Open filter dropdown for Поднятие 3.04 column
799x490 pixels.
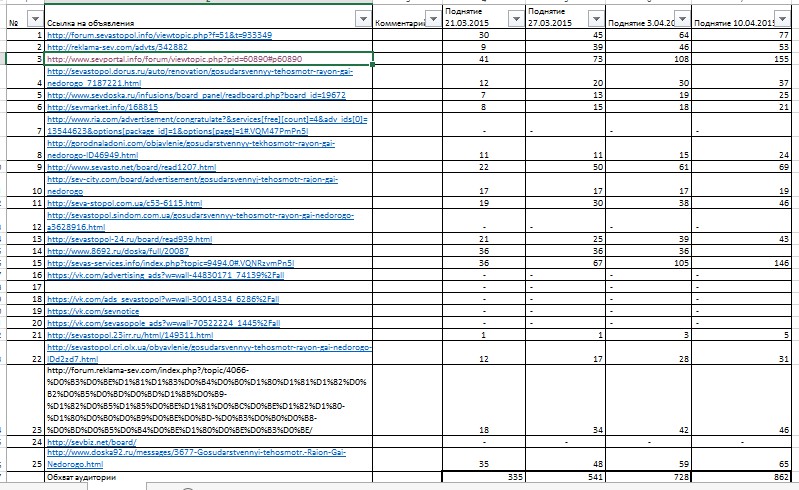pyautogui.click(x=682, y=19)
